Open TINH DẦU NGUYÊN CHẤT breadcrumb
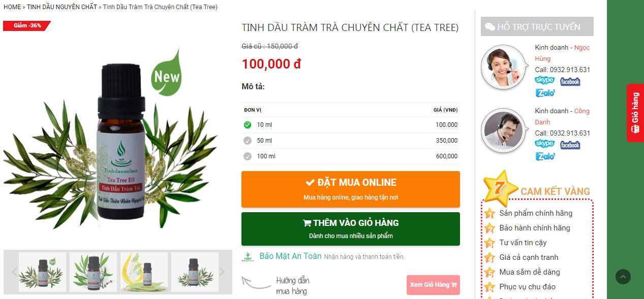This screenshot has height=299, width=644. pyautogui.click(x=62, y=7)
